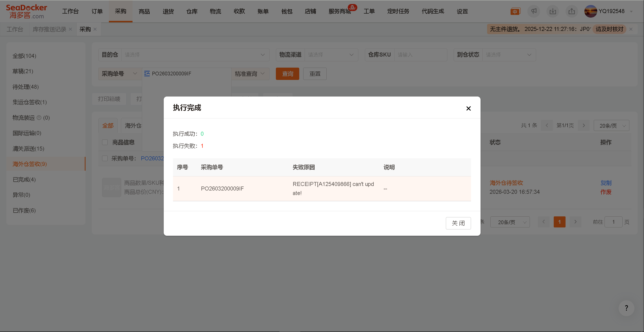Image resolution: width=644 pixels, height=332 pixels.
Task: Click the info icon beside 物流装运
Action: point(39,118)
